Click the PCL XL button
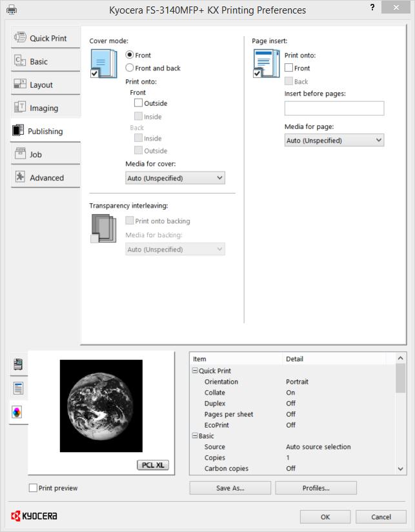415x532 pixels. coord(153,465)
